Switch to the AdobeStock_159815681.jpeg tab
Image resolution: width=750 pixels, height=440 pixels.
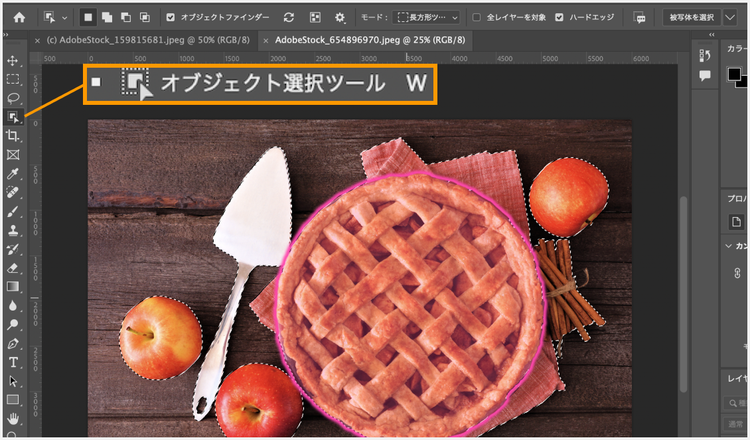point(148,40)
